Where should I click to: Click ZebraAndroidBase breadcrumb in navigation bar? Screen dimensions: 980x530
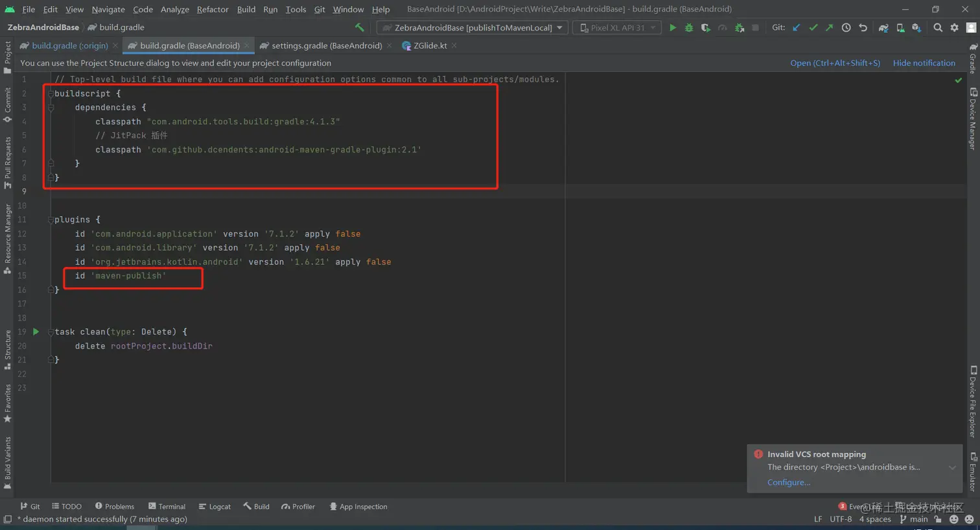(43, 27)
